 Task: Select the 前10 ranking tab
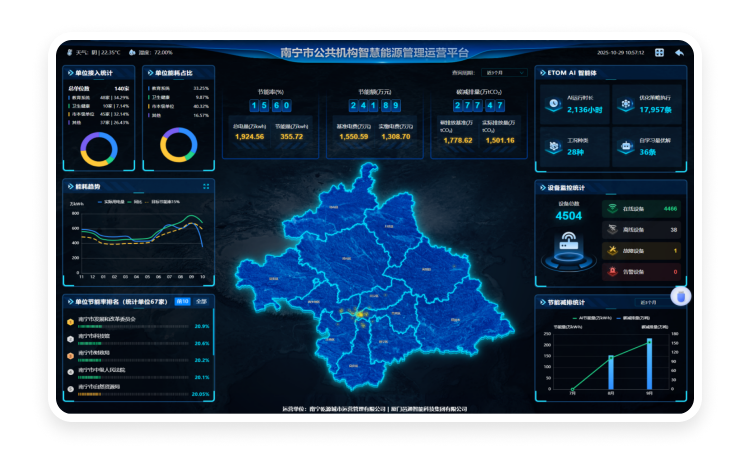(182, 300)
